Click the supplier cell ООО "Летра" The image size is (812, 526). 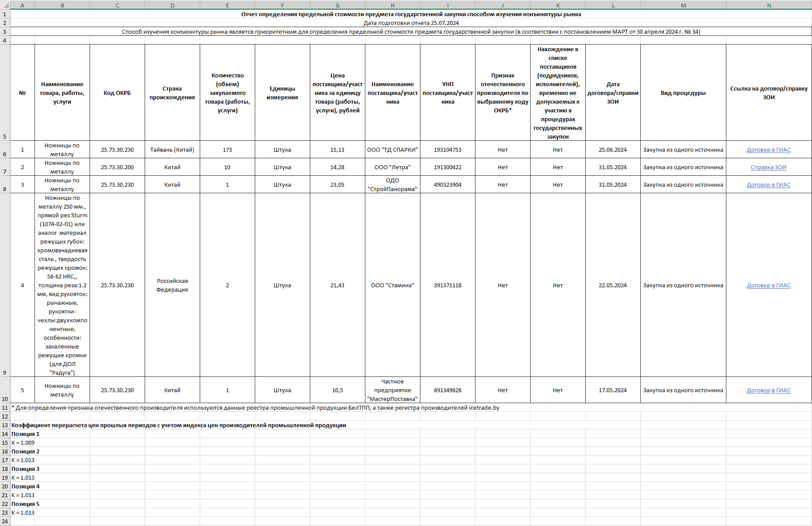(x=392, y=167)
